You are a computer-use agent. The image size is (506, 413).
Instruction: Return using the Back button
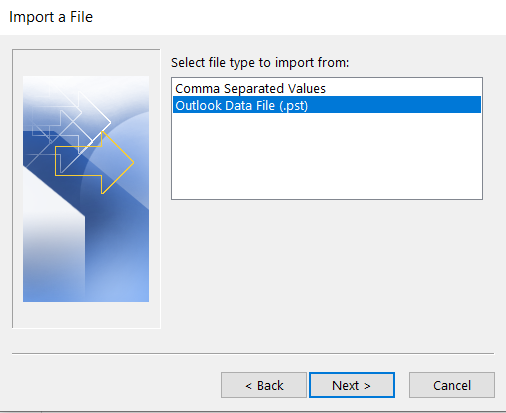tap(264, 385)
